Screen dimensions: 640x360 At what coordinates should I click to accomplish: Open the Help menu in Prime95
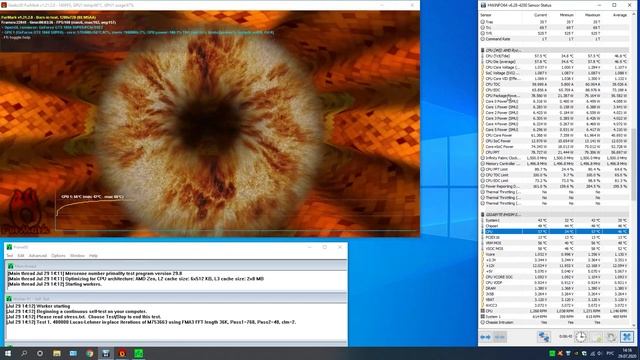(93, 256)
